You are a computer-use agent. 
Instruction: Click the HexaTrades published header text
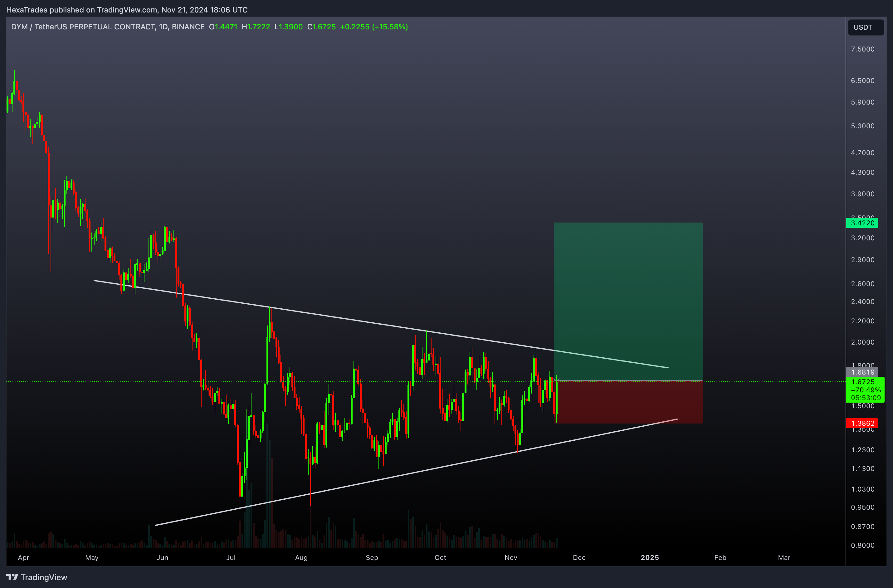127,10
